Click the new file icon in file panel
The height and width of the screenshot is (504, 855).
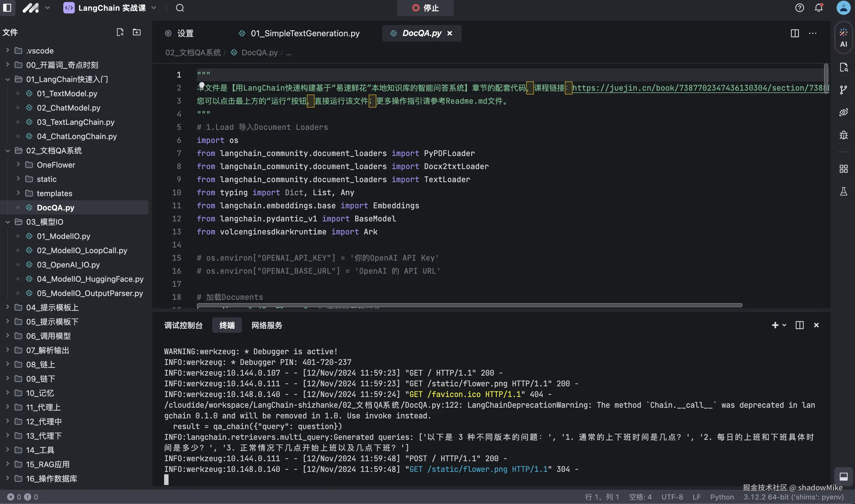coord(120,32)
